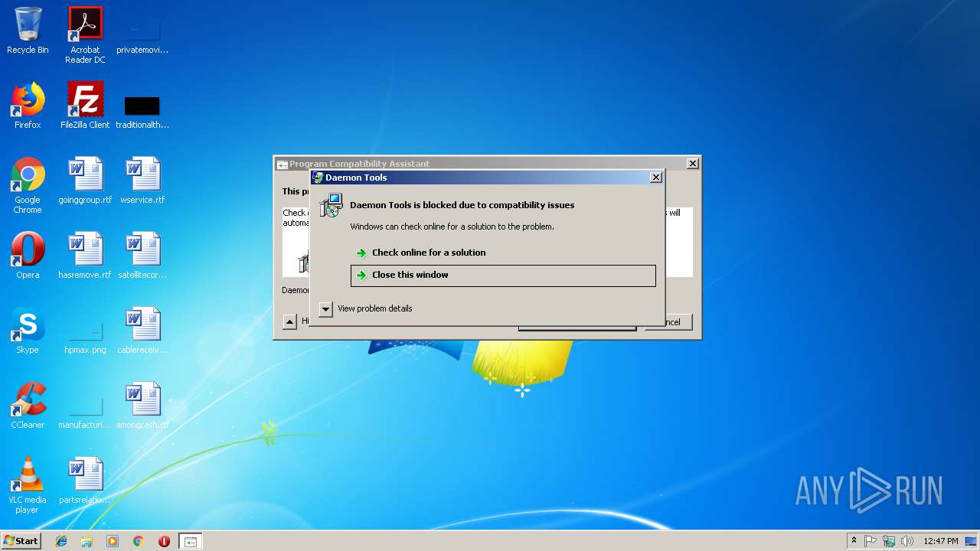The height and width of the screenshot is (551, 980).
Task: Show hidden system tray icons
Action: (854, 541)
